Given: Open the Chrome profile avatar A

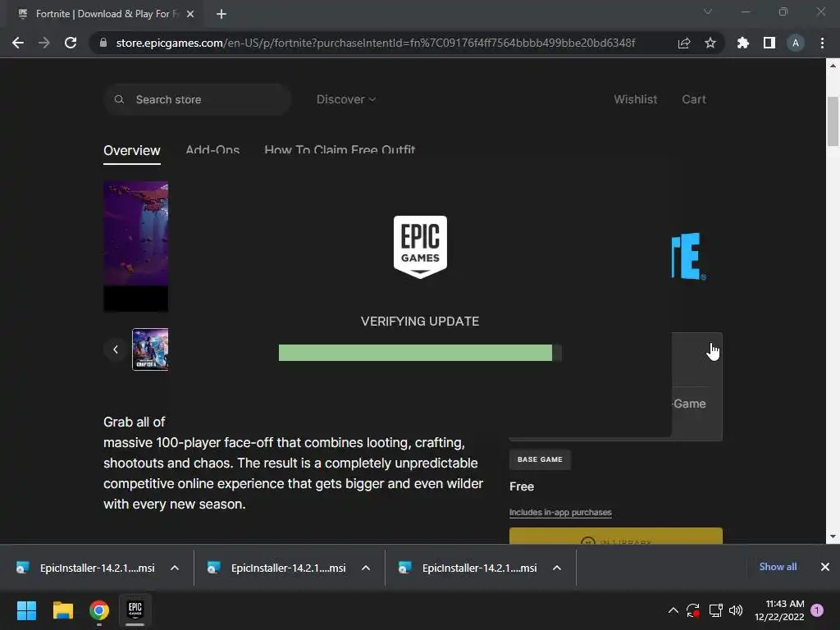Looking at the screenshot, I should [x=796, y=43].
